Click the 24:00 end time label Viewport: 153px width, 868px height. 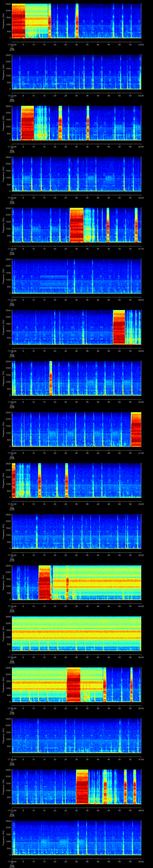click(141, 96)
